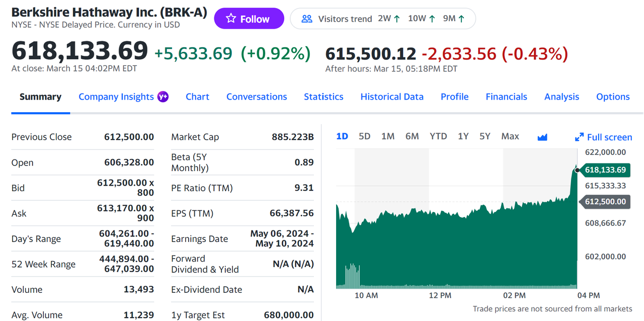The height and width of the screenshot is (321, 644).
Task: Click the 1y Target Est value 680,000.00
Action: coord(289,315)
